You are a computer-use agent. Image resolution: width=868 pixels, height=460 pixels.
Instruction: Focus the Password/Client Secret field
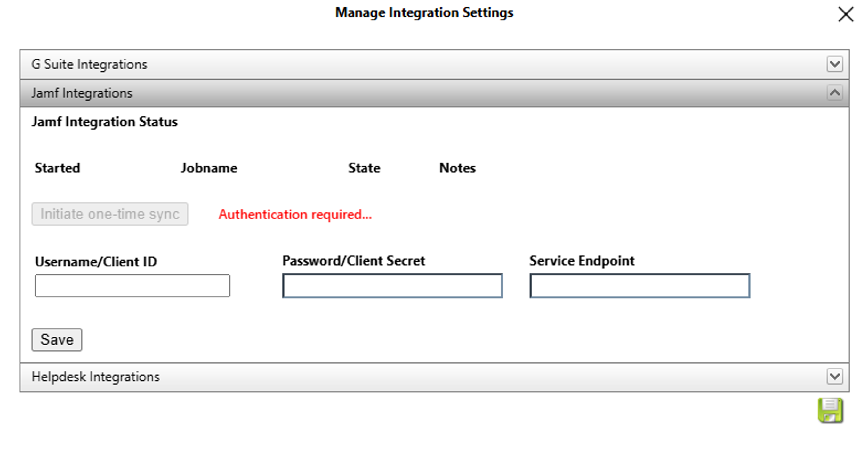pyautogui.click(x=393, y=286)
